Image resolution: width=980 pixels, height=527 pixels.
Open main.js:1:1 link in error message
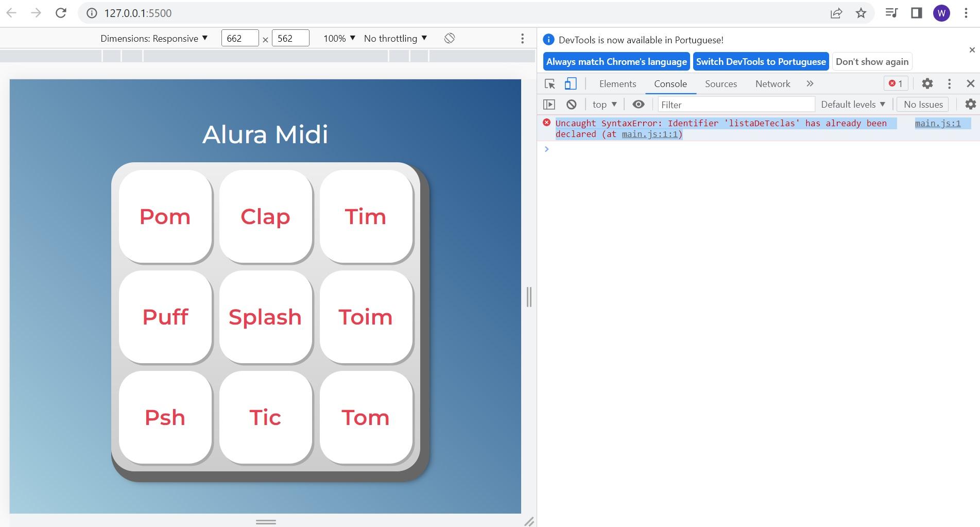(650, 134)
